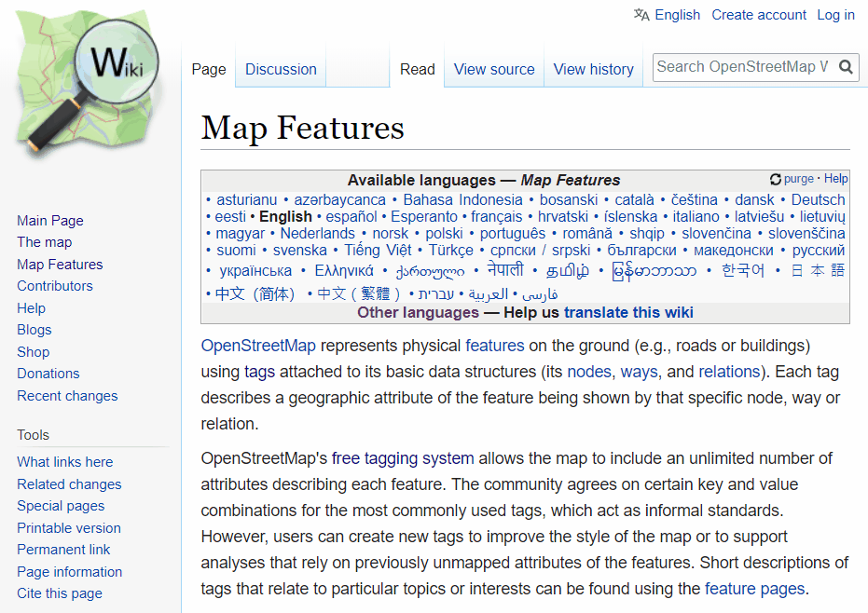
Task: Click the search input field
Action: (x=737, y=67)
